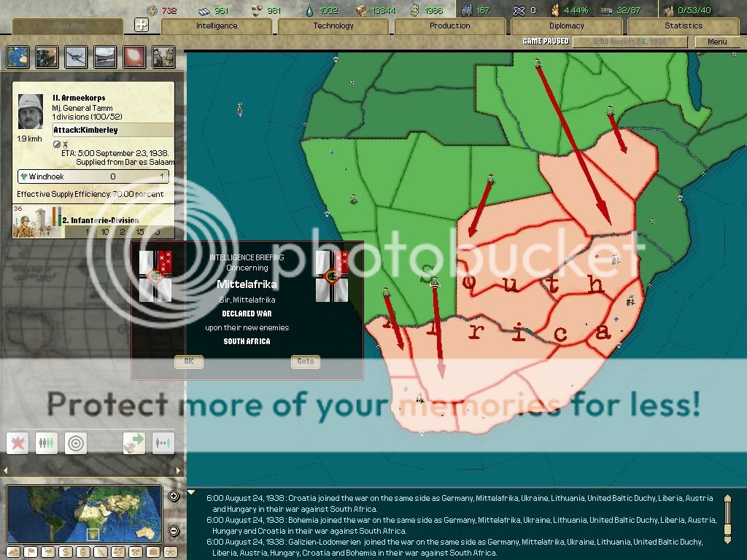Image resolution: width=747 pixels, height=560 pixels.
Task: Select the naval units (ship) icon
Action: [105, 57]
